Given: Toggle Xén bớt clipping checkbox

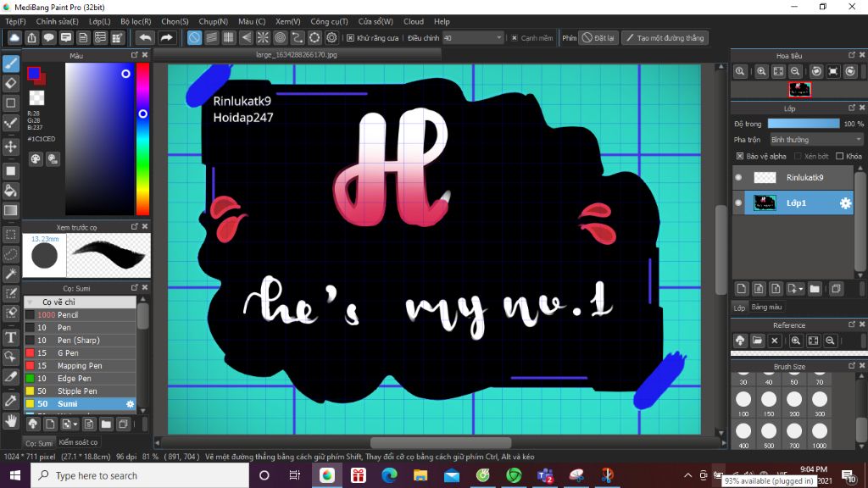Looking at the screenshot, I should (x=798, y=156).
